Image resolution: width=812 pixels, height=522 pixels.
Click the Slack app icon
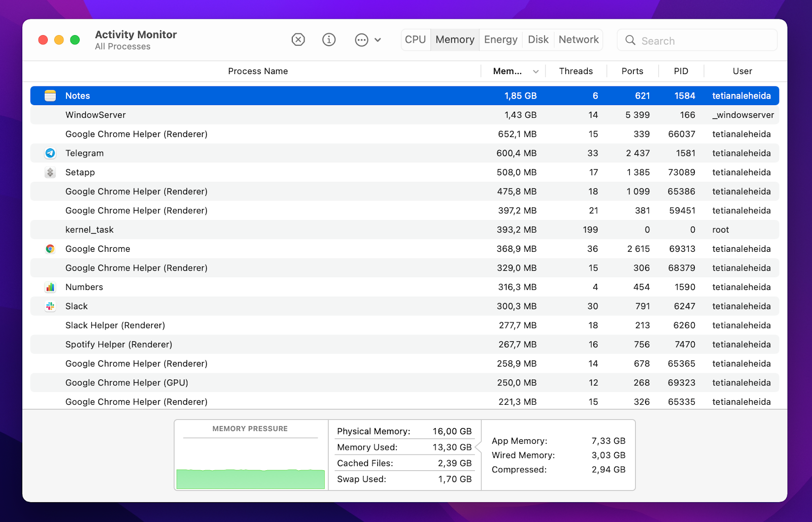point(50,306)
